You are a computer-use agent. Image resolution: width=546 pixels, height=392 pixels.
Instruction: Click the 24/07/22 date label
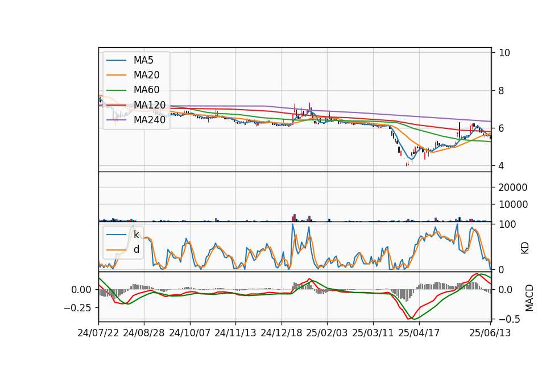pyautogui.click(x=98, y=333)
